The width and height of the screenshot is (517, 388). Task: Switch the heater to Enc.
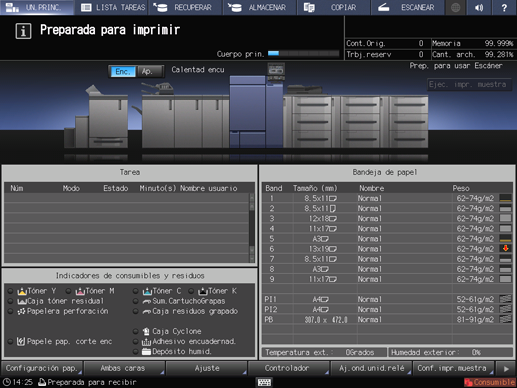[x=123, y=71]
